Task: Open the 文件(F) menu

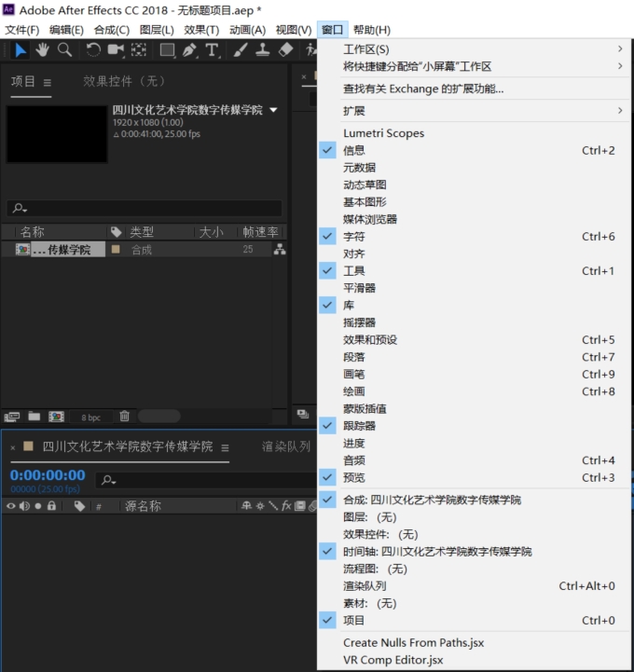Action: [21, 30]
